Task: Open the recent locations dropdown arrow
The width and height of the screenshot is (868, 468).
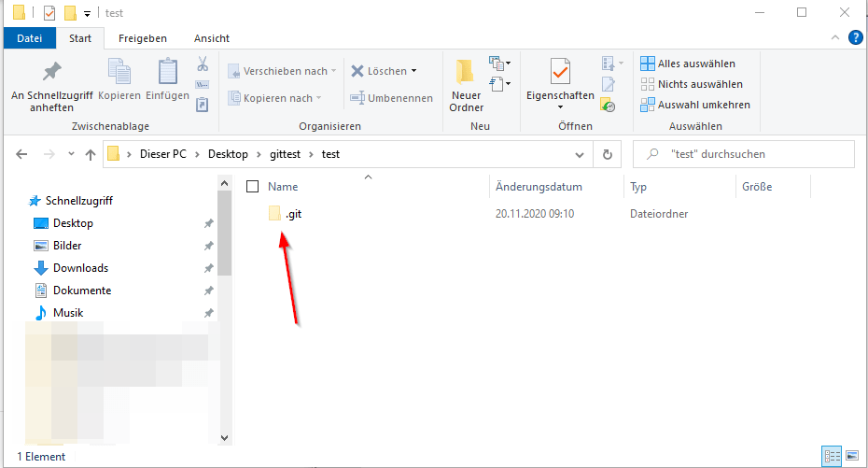Action: point(71,154)
